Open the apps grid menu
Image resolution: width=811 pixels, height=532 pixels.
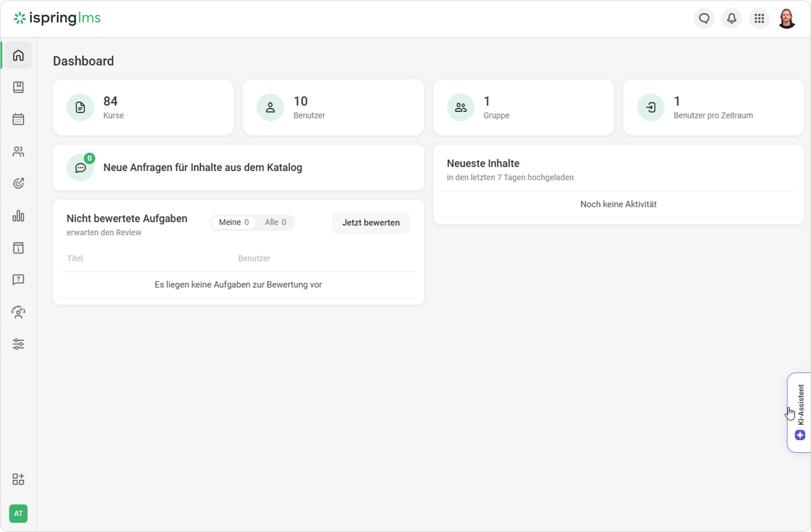[759, 18]
